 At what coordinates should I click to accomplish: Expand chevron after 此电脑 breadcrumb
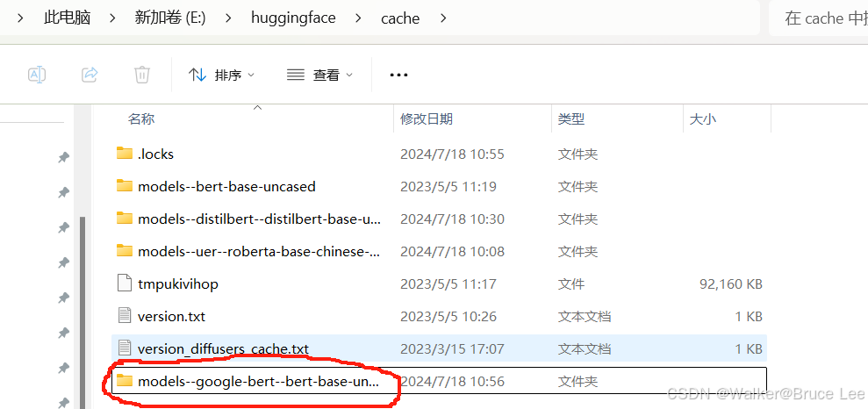pyautogui.click(x=113, y=18)
